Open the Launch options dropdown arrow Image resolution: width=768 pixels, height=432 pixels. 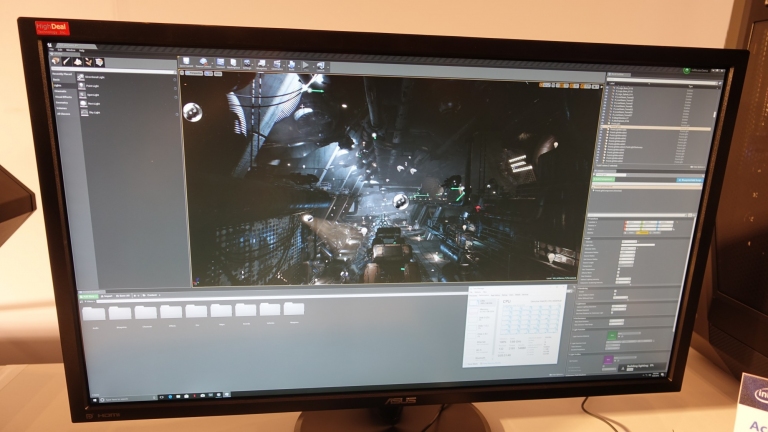tap(328, 68)
